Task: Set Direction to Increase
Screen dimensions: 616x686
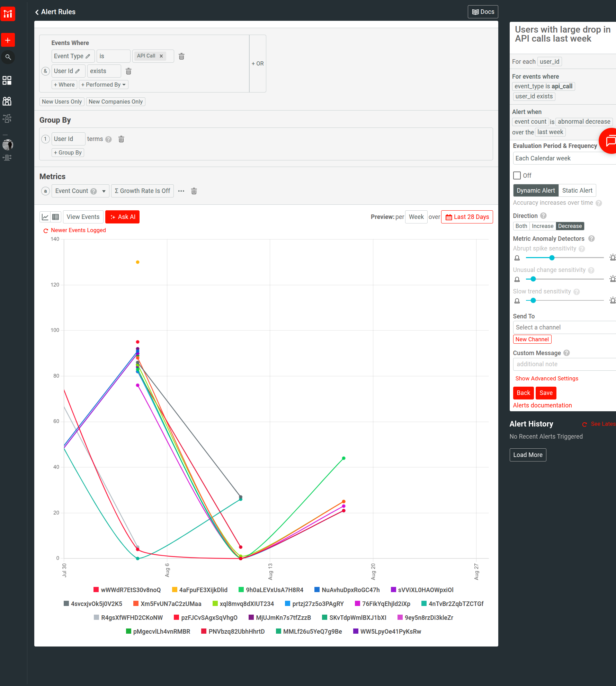Action: [x=543, y=226]
